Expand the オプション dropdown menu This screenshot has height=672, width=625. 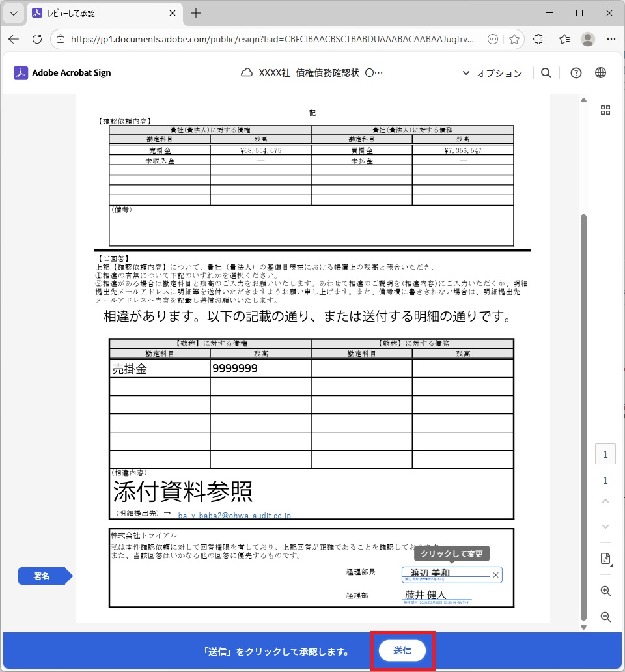(x=492, y=73)
